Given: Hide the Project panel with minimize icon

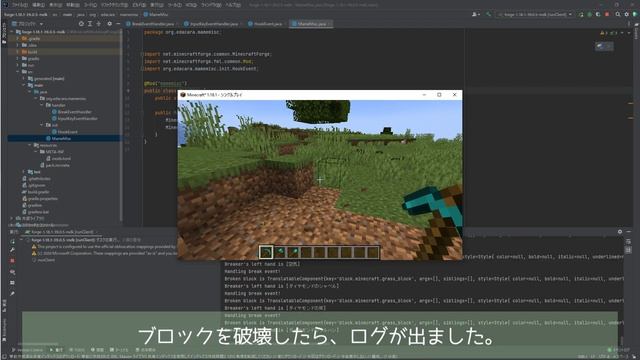Looking at the screenshot, I should click(x=118, y=24).
